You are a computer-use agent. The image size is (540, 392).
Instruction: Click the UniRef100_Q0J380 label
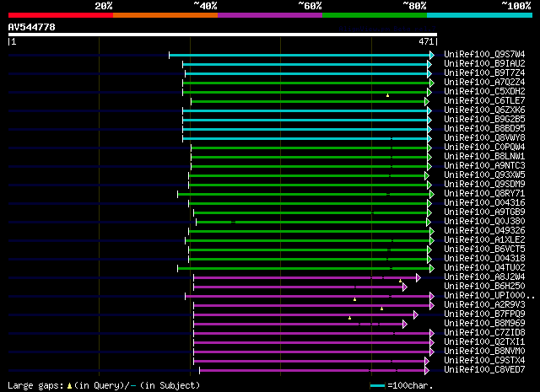pyautogui.click(x=484, y=222)
